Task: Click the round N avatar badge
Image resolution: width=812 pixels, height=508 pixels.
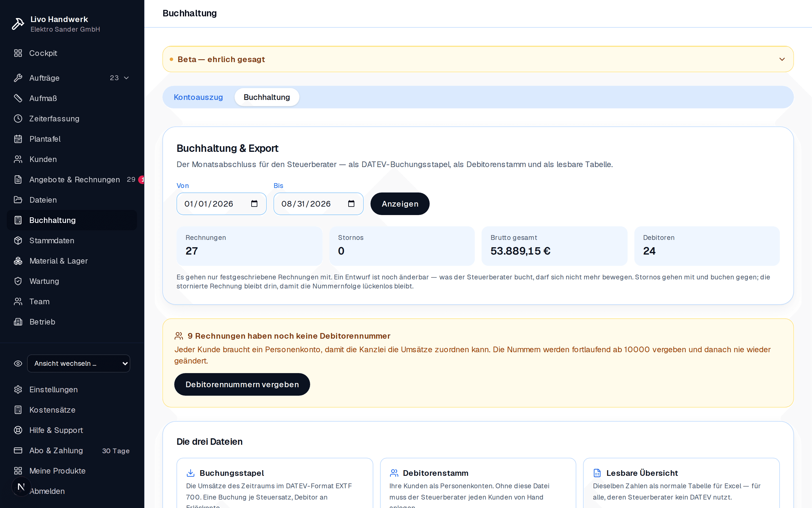Action: 21,487
